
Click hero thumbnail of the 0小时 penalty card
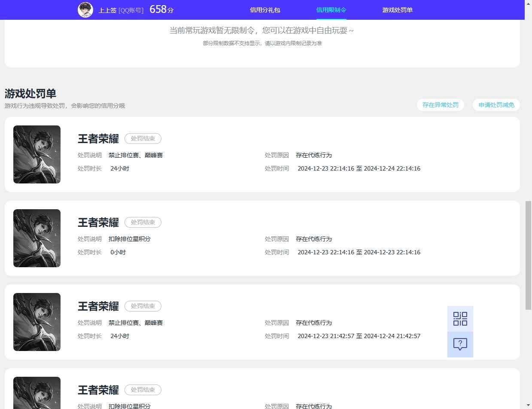pos(37,238)
